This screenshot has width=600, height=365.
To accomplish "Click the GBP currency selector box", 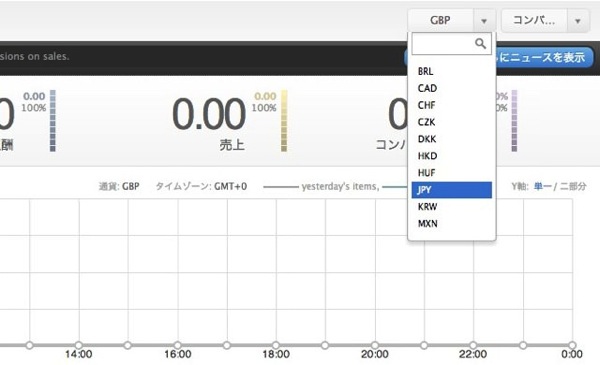I will point(440,20).
